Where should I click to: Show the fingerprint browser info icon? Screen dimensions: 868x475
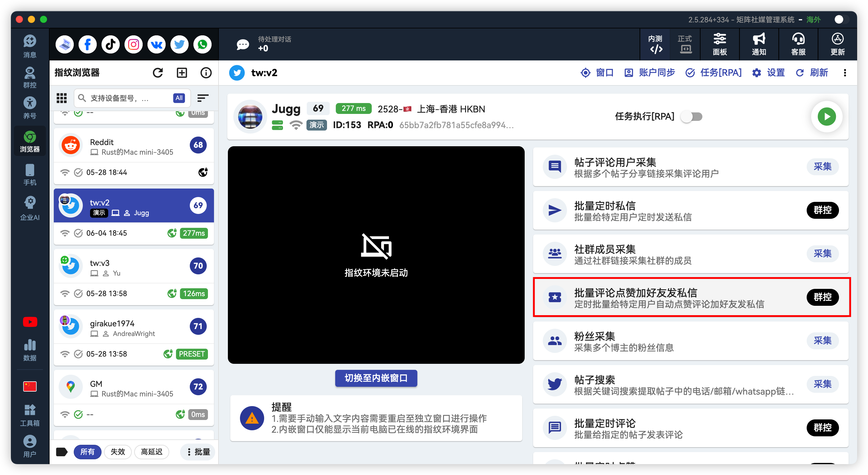pos(206,73)
